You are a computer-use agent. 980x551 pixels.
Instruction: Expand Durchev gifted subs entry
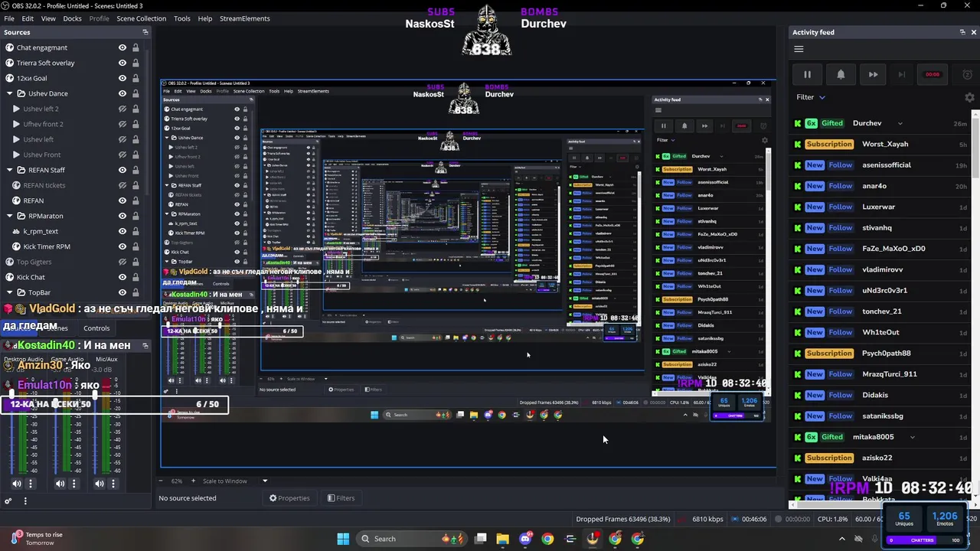[x=900, y=123]
